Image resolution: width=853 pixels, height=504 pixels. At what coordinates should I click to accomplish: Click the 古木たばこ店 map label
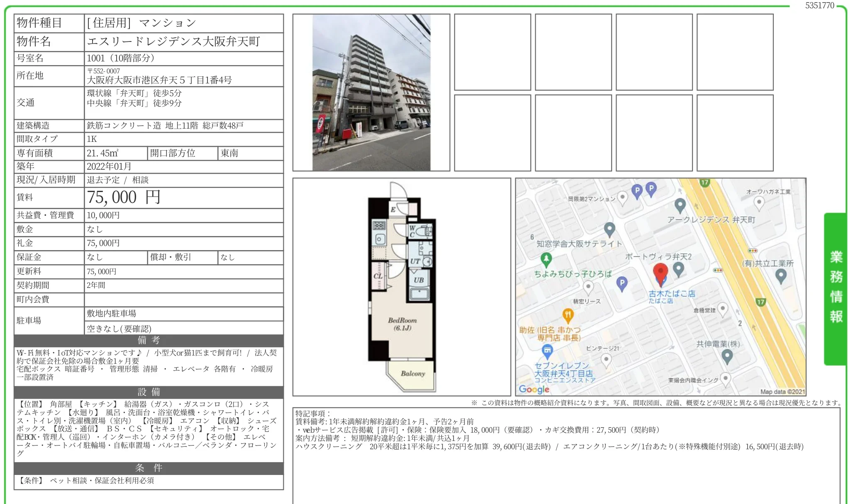click(672, 294)
